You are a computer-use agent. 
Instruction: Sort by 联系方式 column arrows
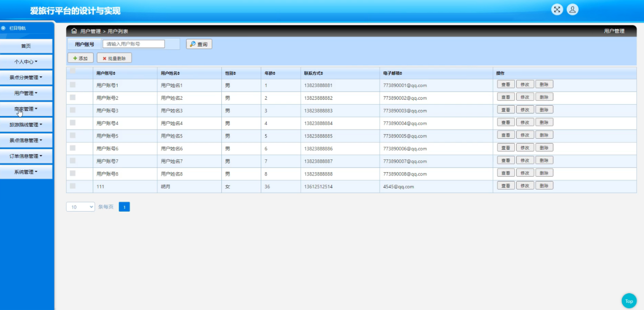[322, 73]
